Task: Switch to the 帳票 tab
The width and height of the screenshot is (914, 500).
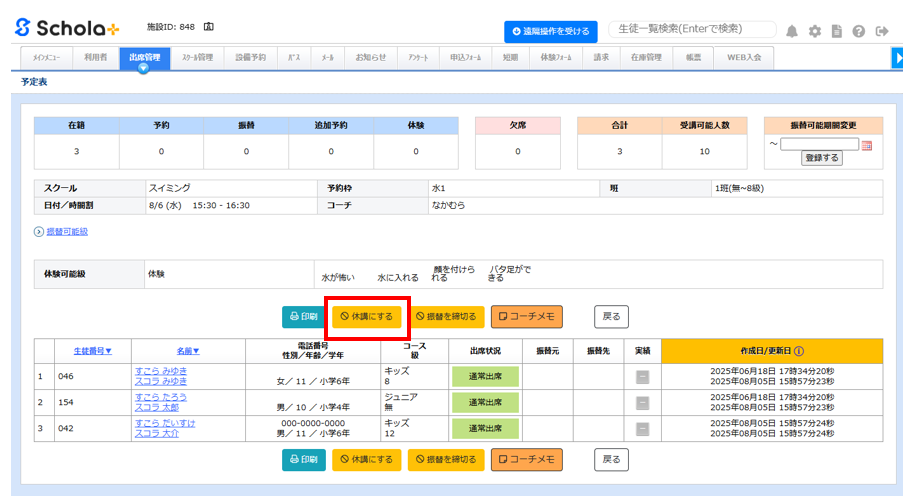Action: point(693,58)
